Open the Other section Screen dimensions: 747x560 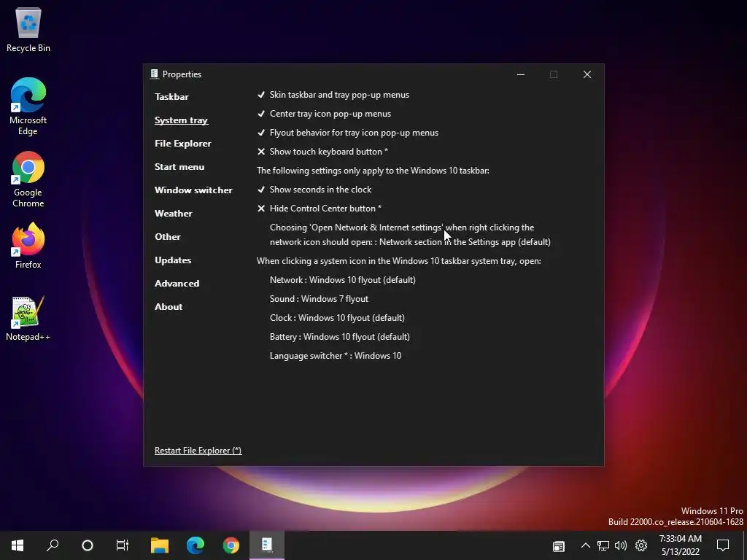tap(168, 237)
